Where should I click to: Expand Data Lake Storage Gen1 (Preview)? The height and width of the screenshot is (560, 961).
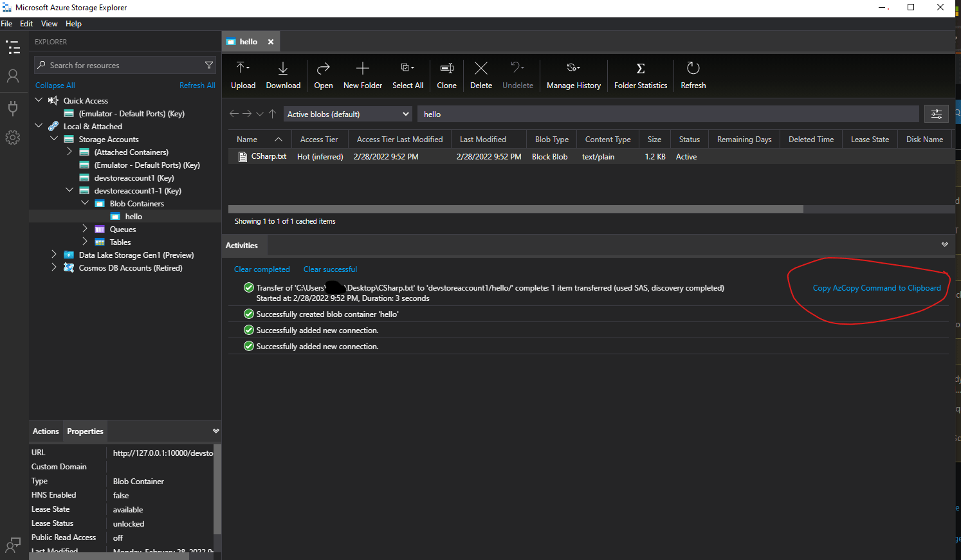54,255
